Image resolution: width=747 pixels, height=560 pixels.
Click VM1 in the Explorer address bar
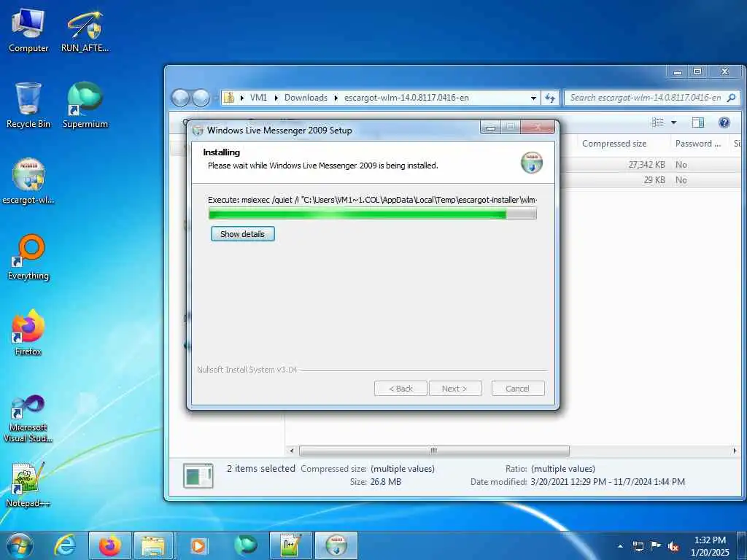[258, 98]
